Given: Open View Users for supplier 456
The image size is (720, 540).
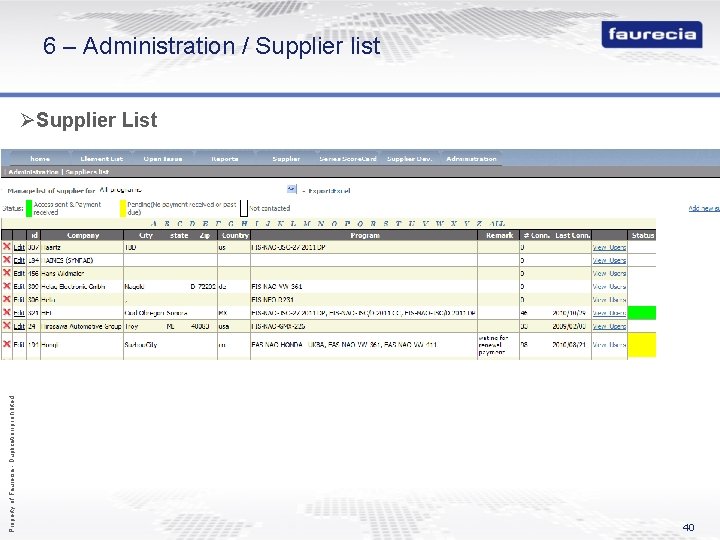Looking at the screenshot, I should 609,273.
